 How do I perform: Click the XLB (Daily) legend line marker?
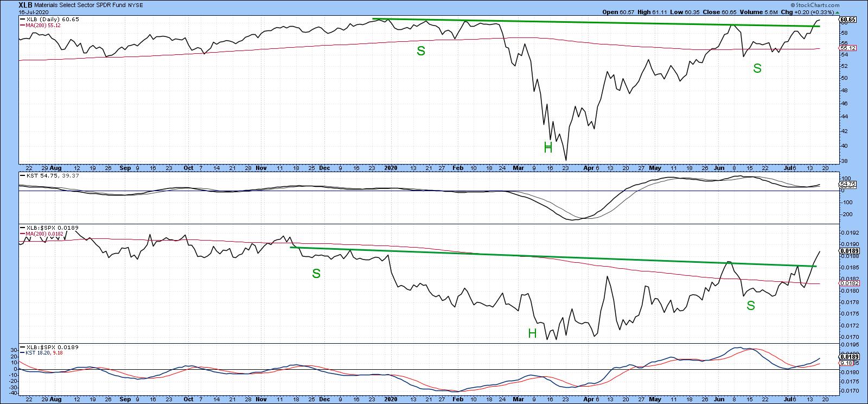point(22,19)
